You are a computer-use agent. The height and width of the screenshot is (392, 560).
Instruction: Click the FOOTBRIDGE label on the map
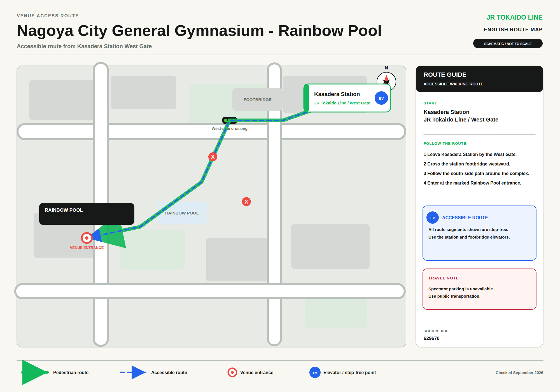coord(258,100)
